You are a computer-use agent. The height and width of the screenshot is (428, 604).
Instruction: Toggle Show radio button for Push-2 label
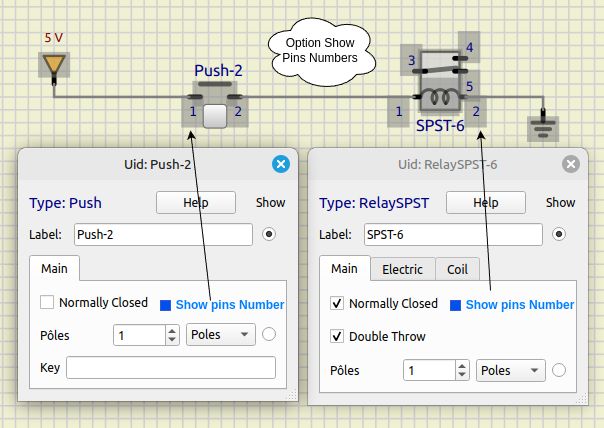269,235
